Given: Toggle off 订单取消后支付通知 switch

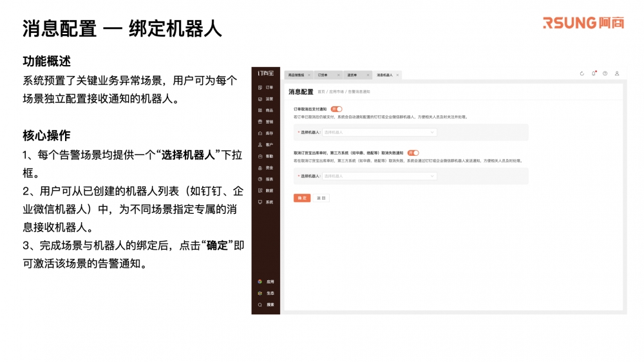Looking at the screenshot, I should (x=336, y=110).
